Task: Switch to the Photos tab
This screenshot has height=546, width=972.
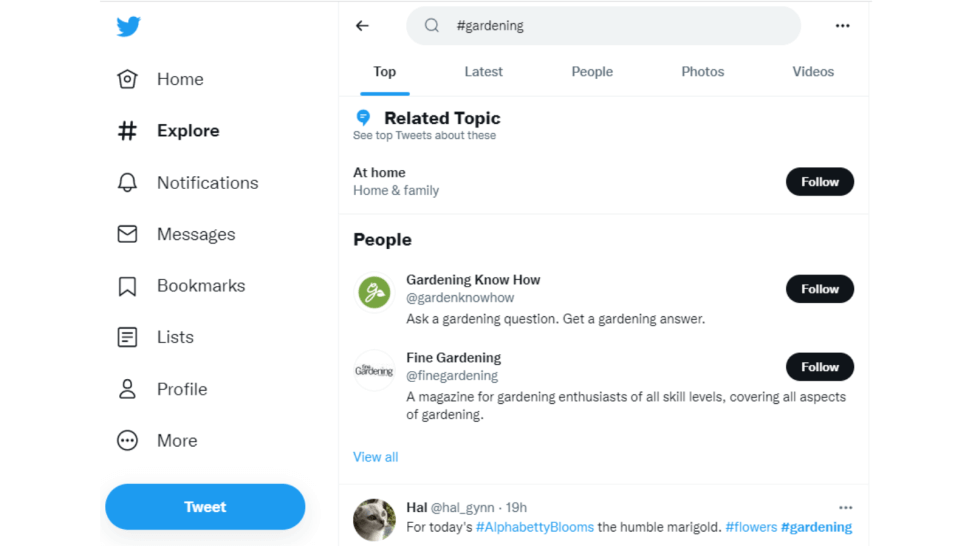Action: 702,72
